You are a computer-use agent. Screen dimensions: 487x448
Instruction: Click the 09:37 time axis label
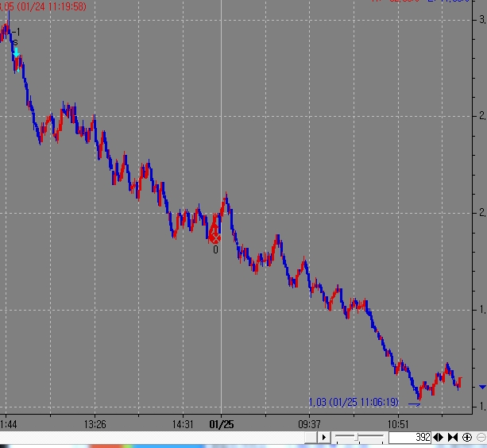click(x=308, y=424)
